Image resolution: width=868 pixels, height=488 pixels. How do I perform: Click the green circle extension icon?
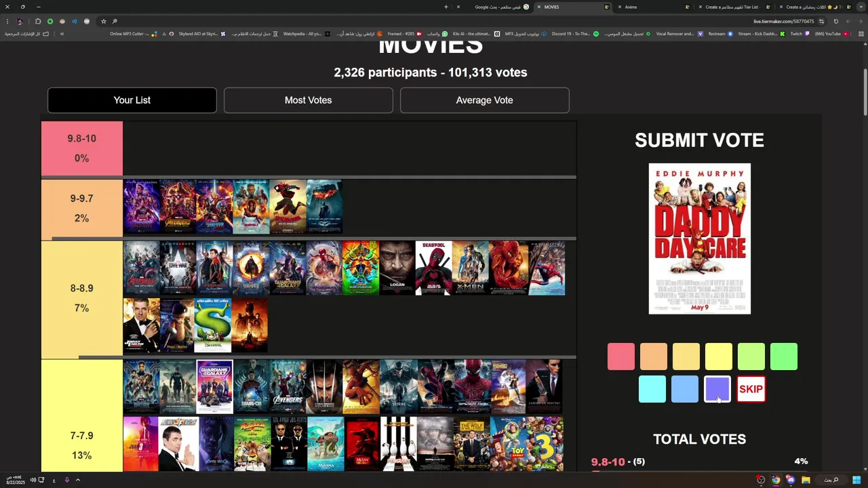point(50,21)
